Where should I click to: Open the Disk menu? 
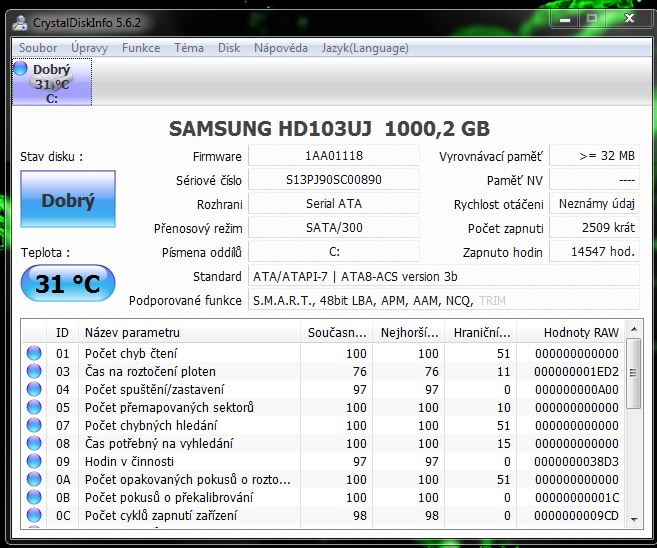point(229,47)
